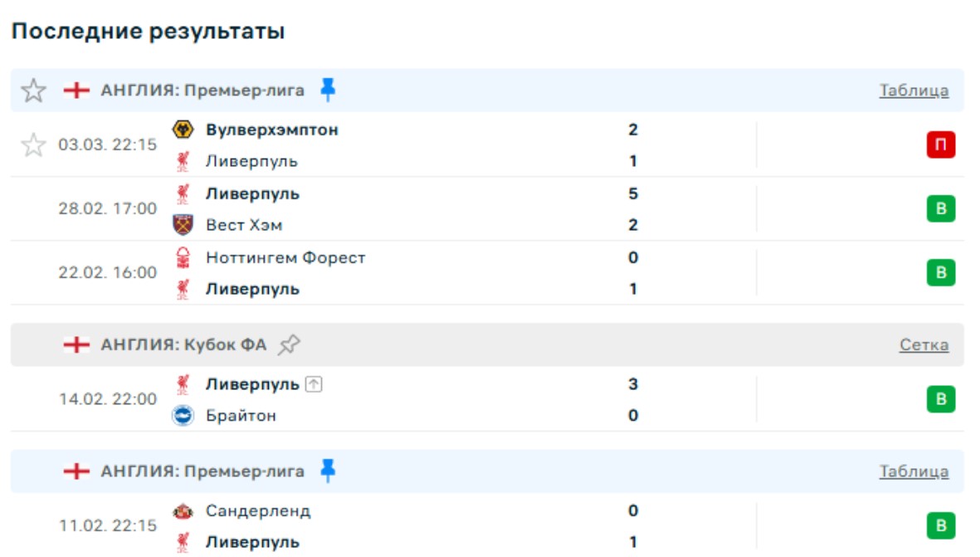Open the bottom Premier League 'Таблица' link
Image resolution: width=980 pixels, height=557 pixels.
914,471
